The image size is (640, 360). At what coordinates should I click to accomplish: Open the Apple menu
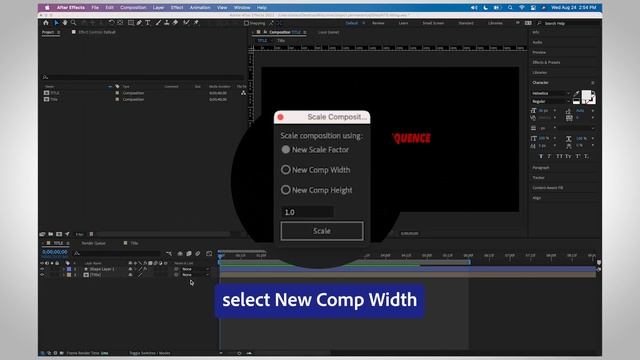click(47, 8)
